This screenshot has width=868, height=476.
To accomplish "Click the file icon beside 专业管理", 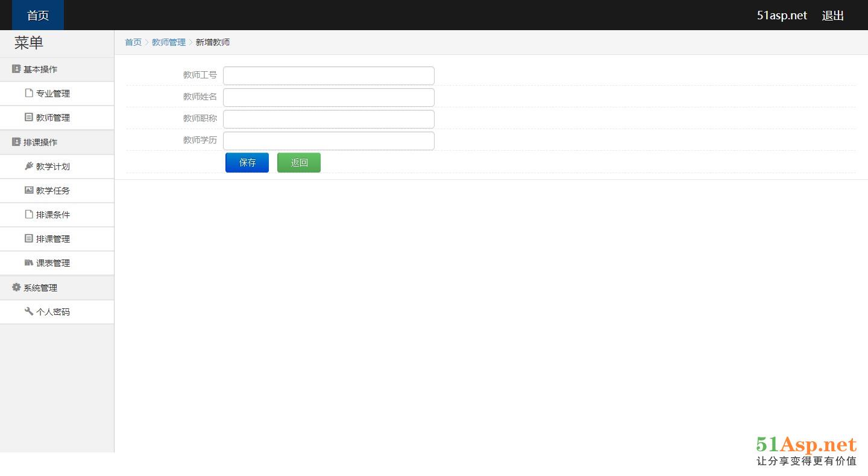I will 28,93.
